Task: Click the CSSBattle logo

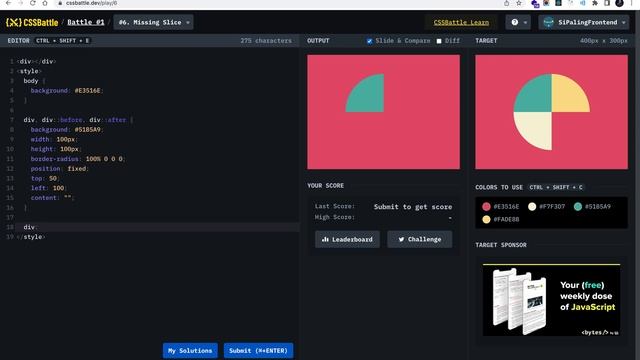Action: tap(32, 22)
